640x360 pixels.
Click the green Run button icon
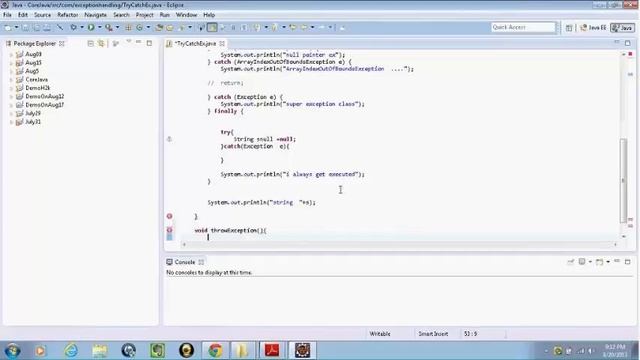[x=91, y=27]
